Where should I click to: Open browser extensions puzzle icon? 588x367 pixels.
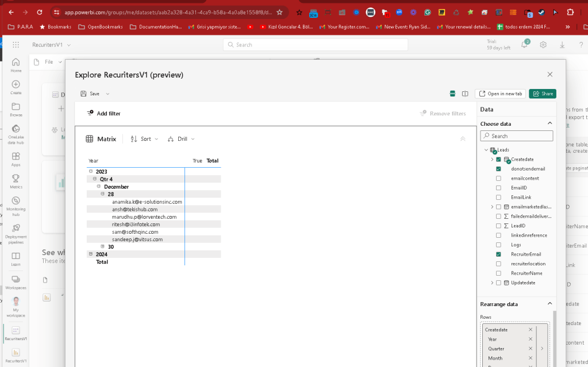(x=570, y=13)
